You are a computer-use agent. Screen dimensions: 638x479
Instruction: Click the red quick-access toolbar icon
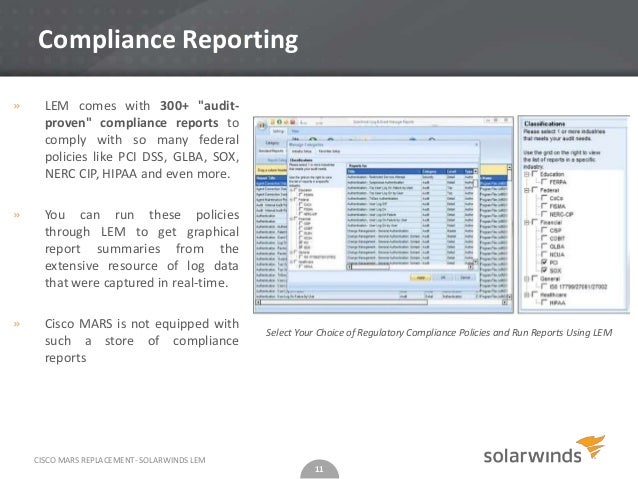292,122
